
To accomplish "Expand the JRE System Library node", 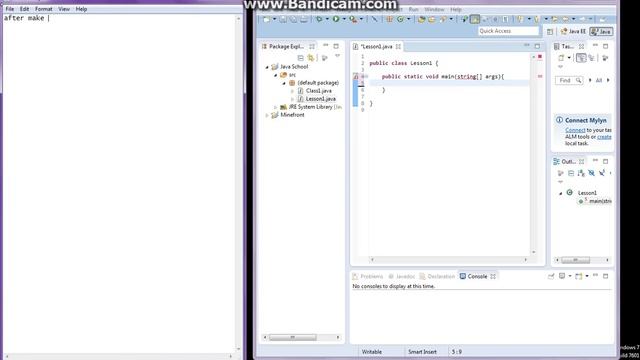I will pyautogui.click(x=276, y=107).
